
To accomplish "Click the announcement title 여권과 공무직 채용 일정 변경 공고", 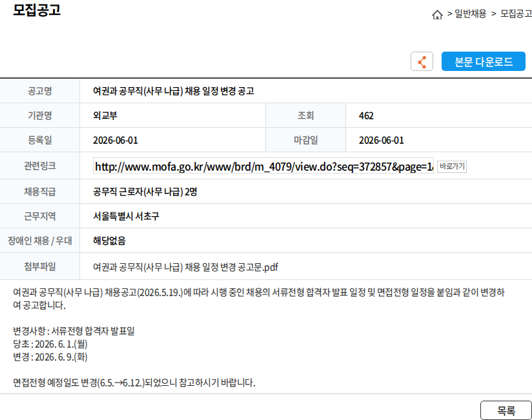I will click(174, 91).
